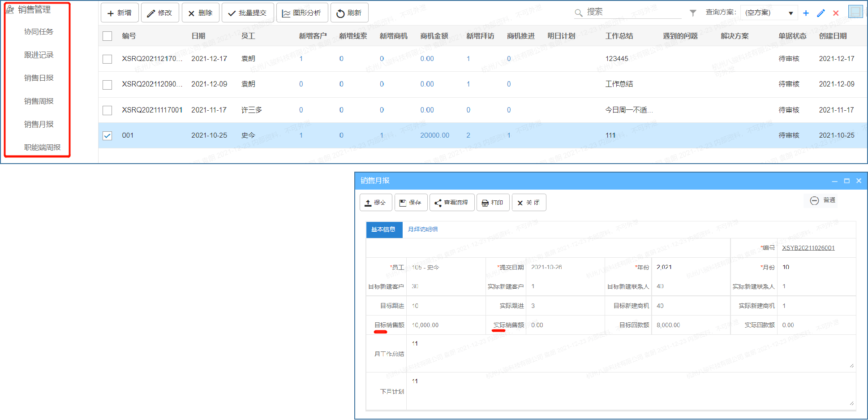868x420 pixels.
Task: Expand the 普通 section in the dialog
Action: [821, 200]
